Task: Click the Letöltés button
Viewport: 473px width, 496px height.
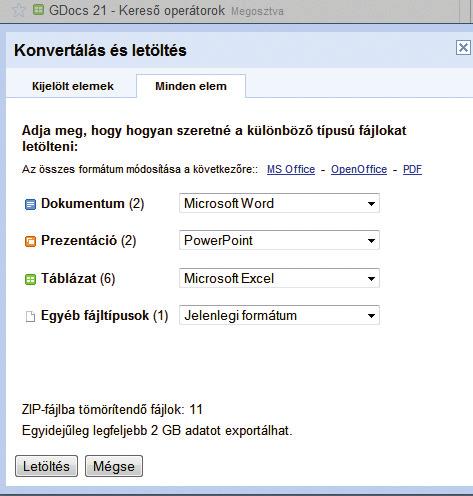Action: pos(46,466)
